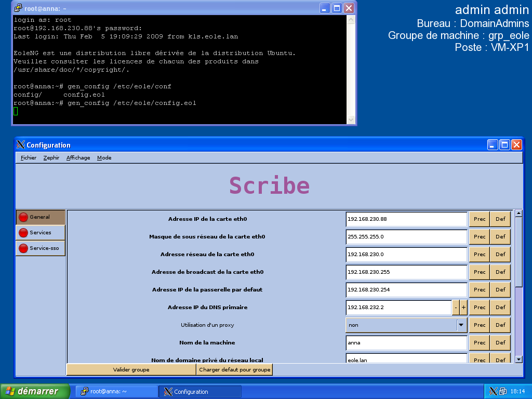Open the Utilisation d'un proxy dropdown
This screenshot has width=532, height=399.
pos(406,325)
